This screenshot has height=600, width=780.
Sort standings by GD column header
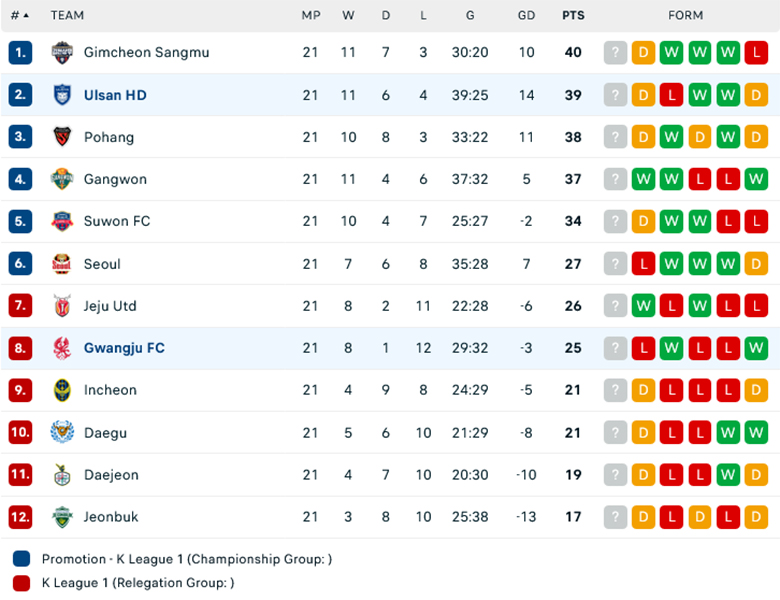click(x=526, y=15)
